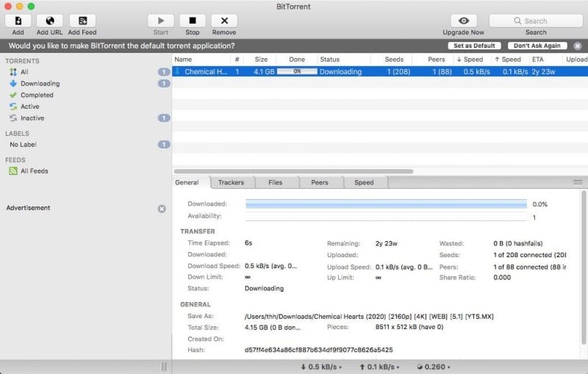Open All Feeds in sidebar

pyautogui.click(x=34, y=171)
